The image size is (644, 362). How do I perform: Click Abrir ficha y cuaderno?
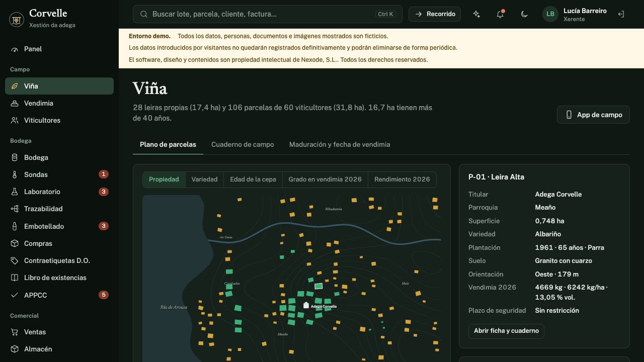tap(506, 331)
